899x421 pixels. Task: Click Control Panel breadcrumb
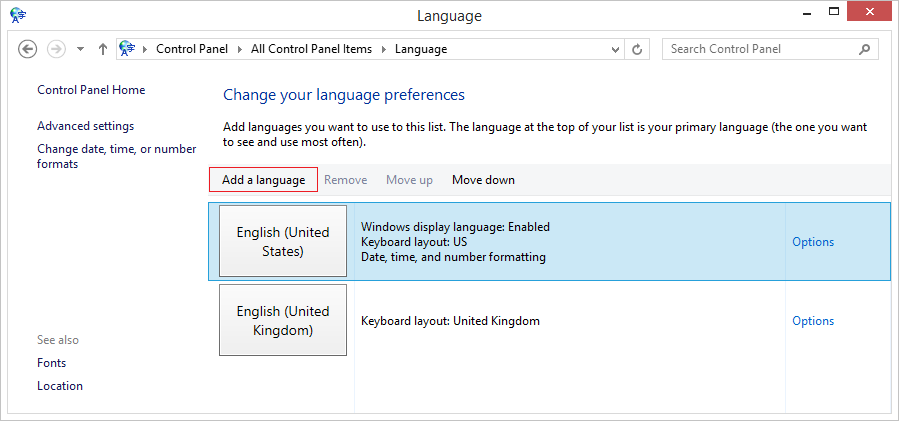(x=192, y=49)
